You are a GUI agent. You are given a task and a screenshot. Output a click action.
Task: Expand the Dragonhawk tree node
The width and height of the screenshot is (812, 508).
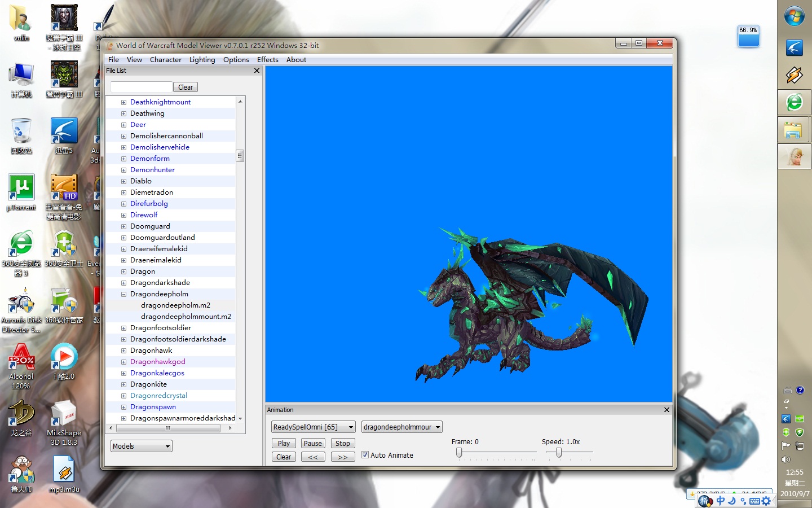tap(123, 351)
